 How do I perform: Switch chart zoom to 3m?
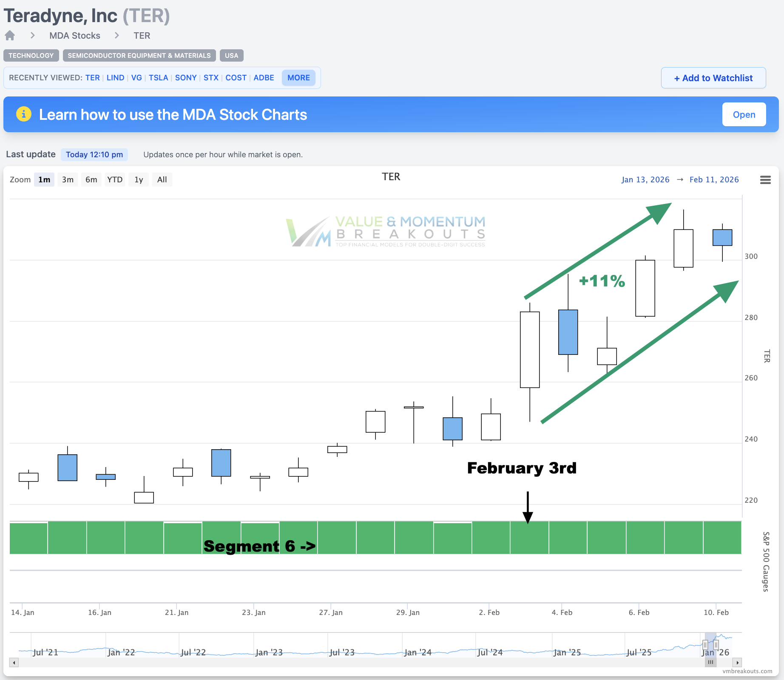click(x=68, y=180)
